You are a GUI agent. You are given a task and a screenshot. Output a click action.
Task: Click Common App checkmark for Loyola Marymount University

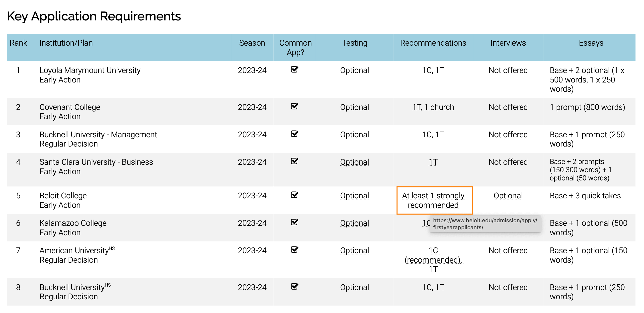click(295, 69)
